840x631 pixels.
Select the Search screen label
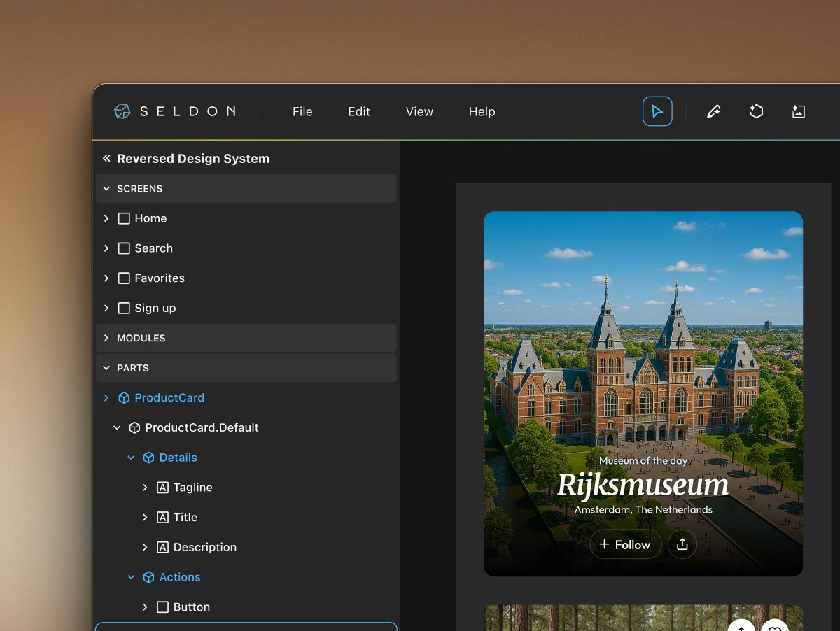[x=153, y=248]
